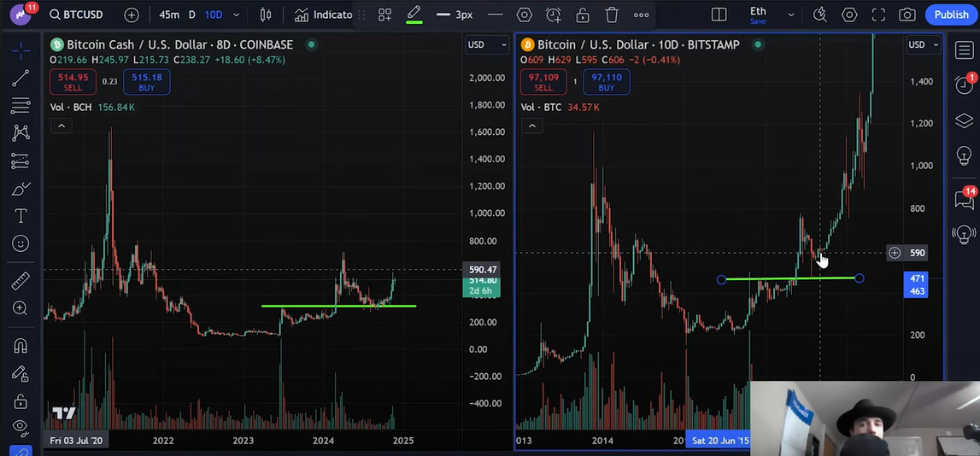980x456 pixels.
Task: Select the green line's left endpoint handle
Action: [x=721, y=280]
